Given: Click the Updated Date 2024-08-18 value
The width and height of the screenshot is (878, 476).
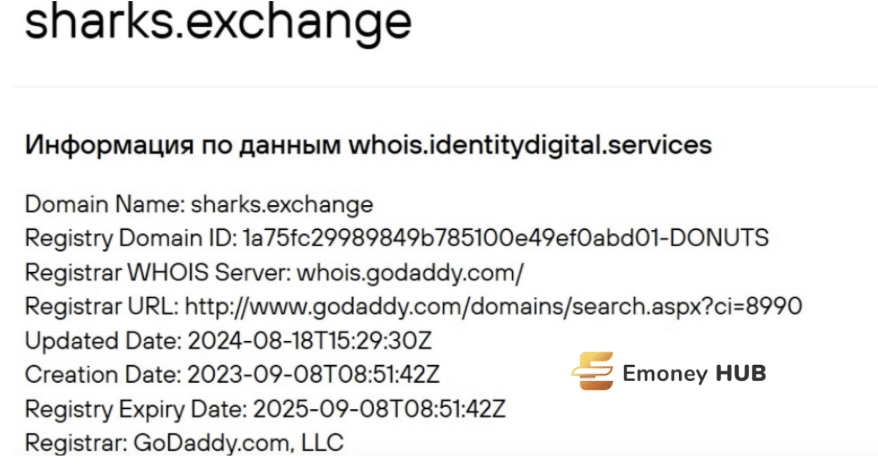Looking at the screenshot, I should pyautogui.click(x=310, y=340).
